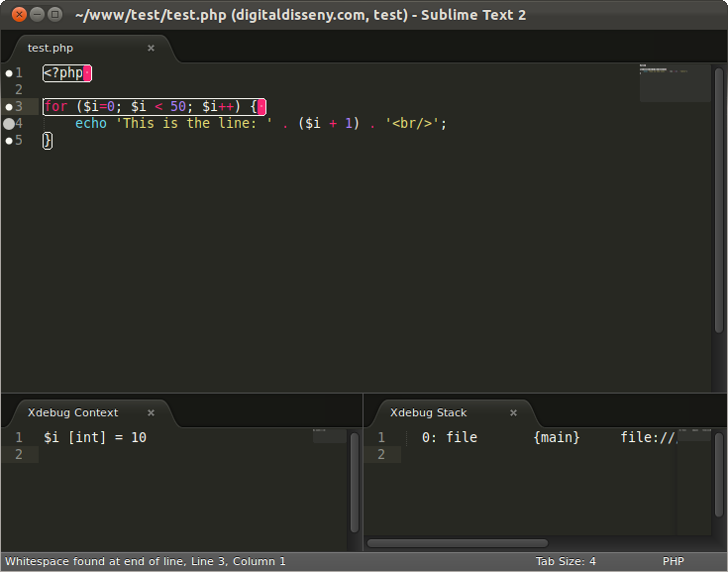Click the main editor's vertical scrollbar
Image resolution: width=728 pixels, height=572 pixels.
tap(720, 198)
